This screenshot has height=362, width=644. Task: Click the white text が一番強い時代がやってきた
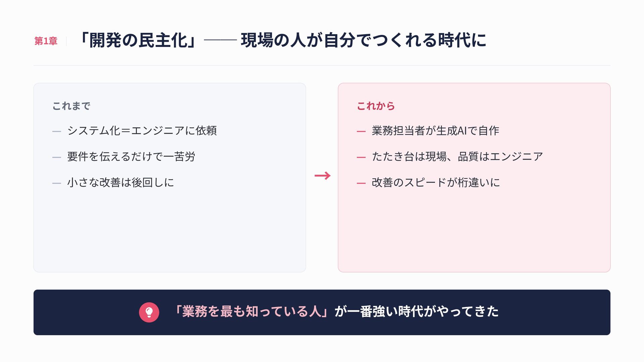click(x=416, y=312)
